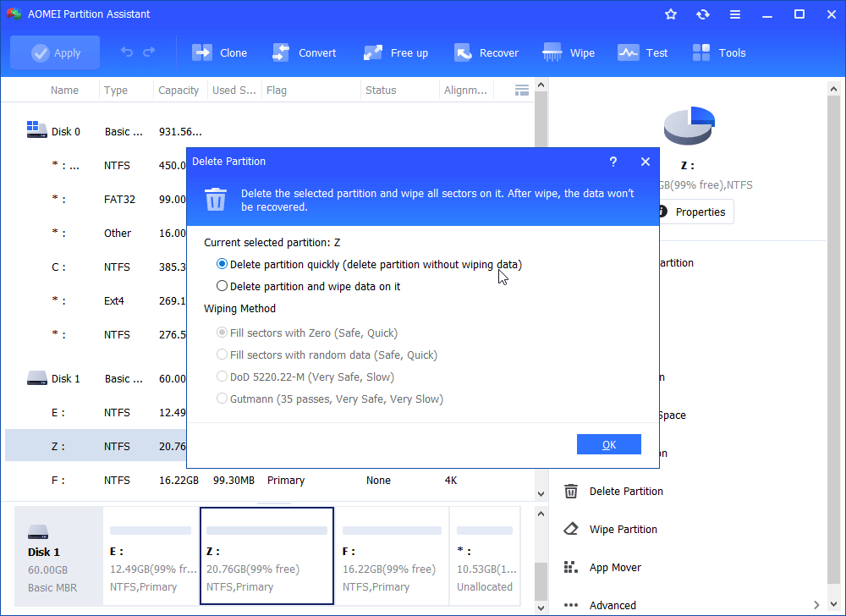This screenshot has width=846, height=616.
Task: Click the pie chart disk icon
Action: coord(689,125)
